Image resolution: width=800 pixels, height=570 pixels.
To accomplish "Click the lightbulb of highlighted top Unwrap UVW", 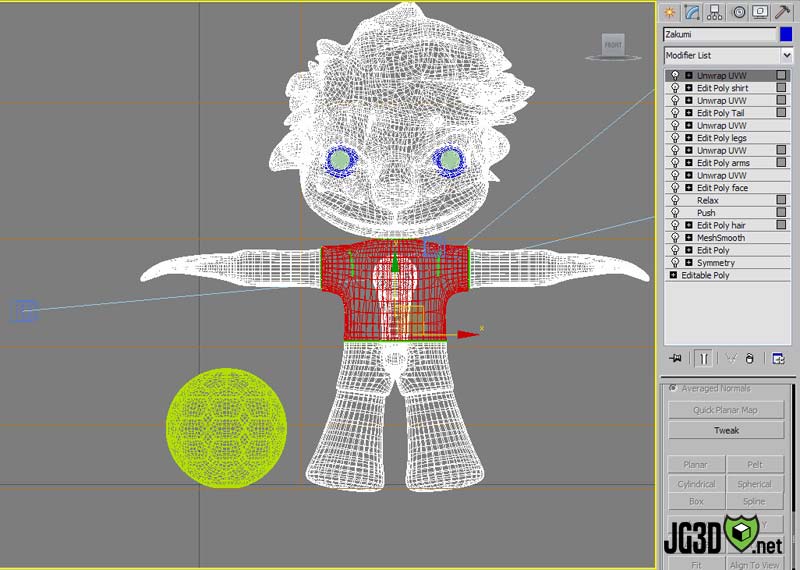I will [676, 76].
